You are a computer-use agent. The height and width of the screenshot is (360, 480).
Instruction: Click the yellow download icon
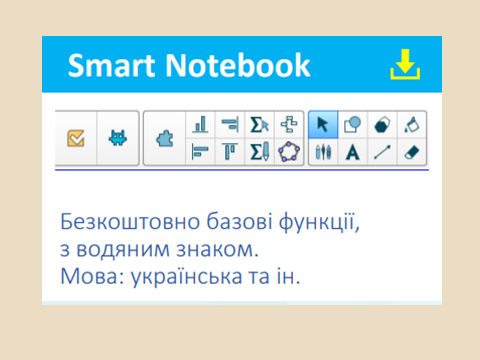[x=405, y=64]
